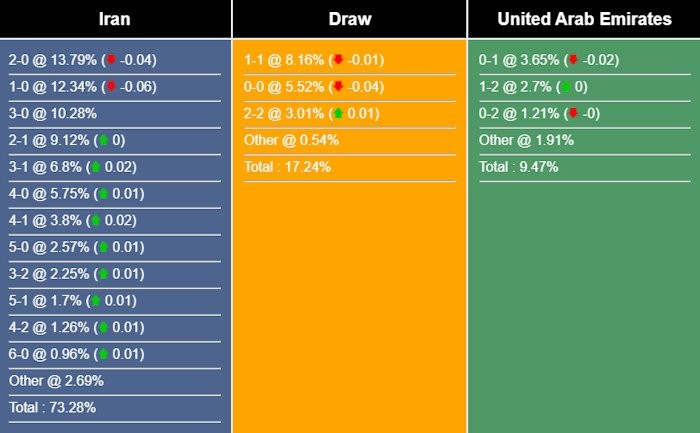The image size is (700, 433).
Task: Click red down arrow beside 0-0 draw
Action: (338, 86)
